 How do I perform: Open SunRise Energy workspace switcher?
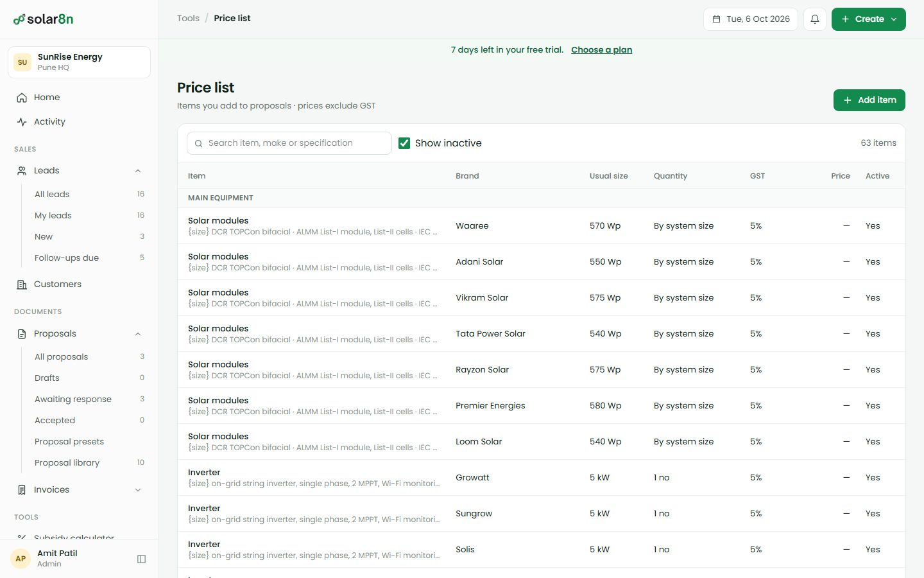tap(79, 62)
